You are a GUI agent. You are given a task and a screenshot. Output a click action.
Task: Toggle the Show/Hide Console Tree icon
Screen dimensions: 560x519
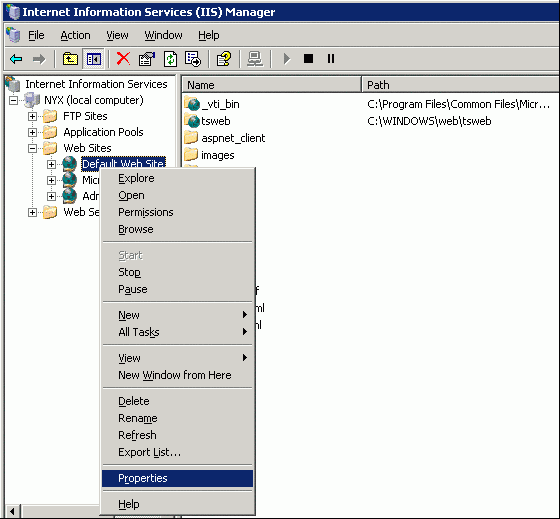pos(94,59)
